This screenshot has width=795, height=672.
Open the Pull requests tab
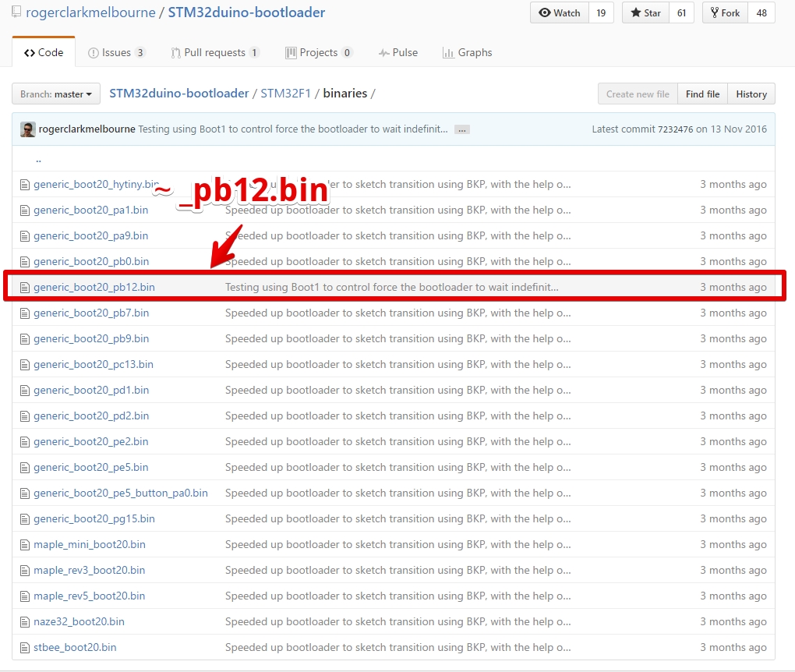click(215, 52)
